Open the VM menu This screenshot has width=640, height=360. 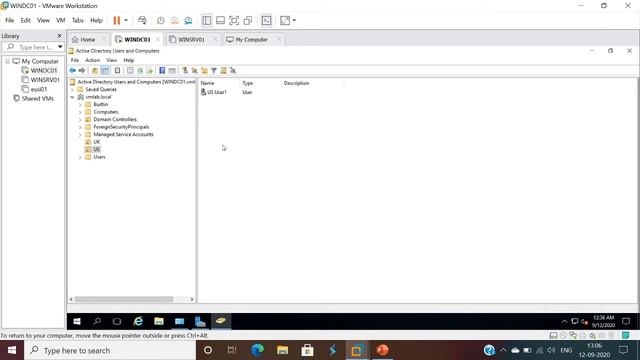coord(60,20)
